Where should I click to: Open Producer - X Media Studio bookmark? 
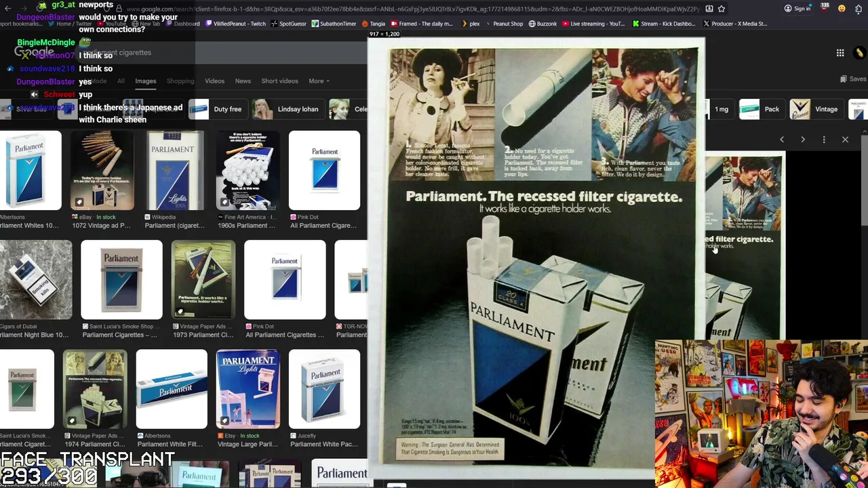coord(735,24)
